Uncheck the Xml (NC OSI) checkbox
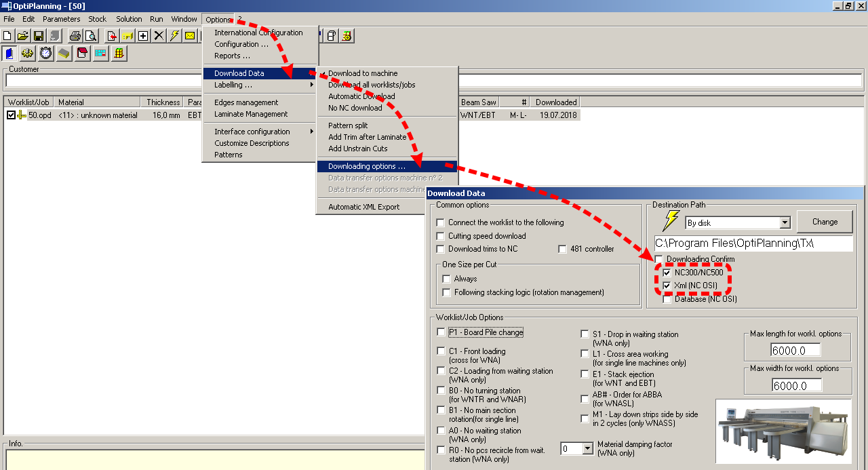Image resolution: width=868 pixels, height=470 pixels. click(x=667, y=286)
